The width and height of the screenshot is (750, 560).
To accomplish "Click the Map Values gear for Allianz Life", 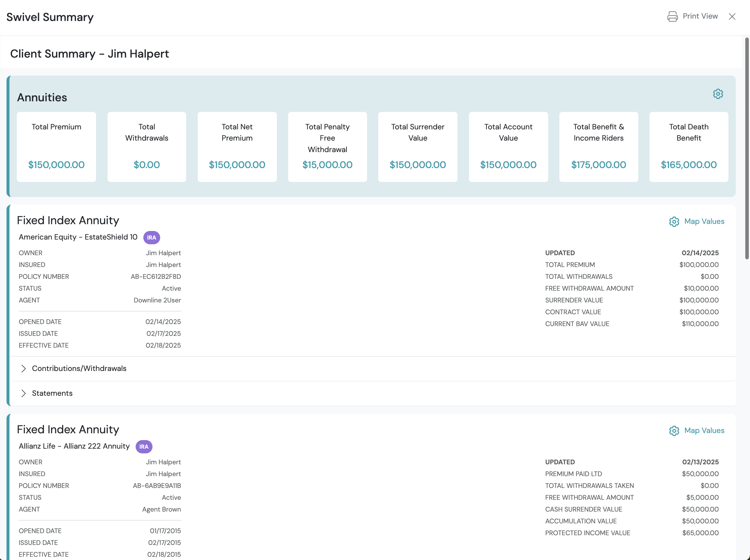I will click(674, 431).
